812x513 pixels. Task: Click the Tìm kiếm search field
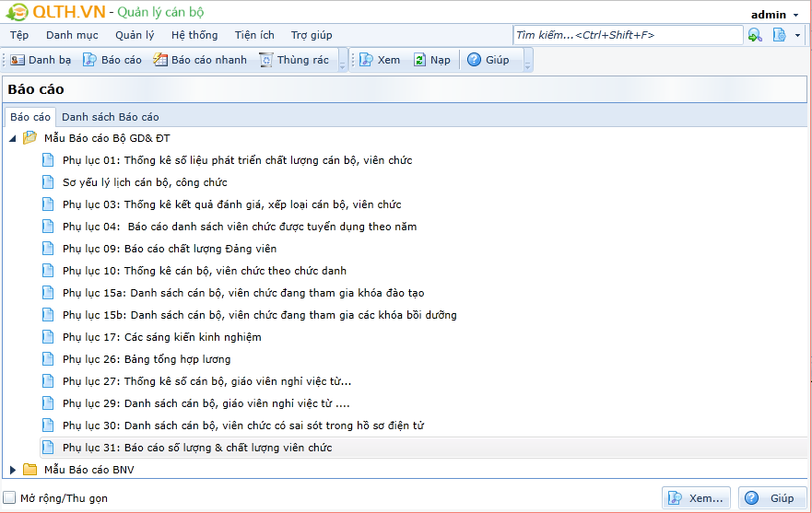pyautogui.click(x=627, y=35)
